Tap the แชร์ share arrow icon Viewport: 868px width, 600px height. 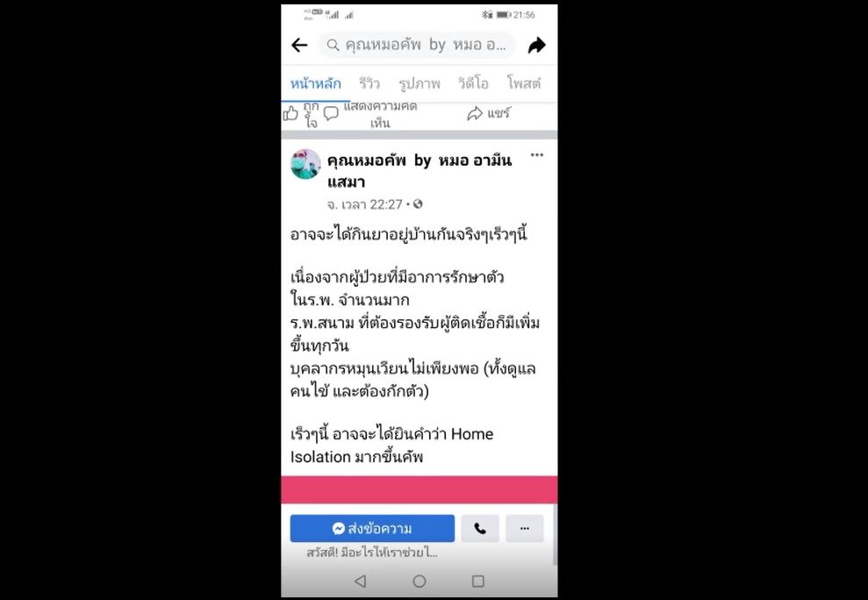(475, 114)
